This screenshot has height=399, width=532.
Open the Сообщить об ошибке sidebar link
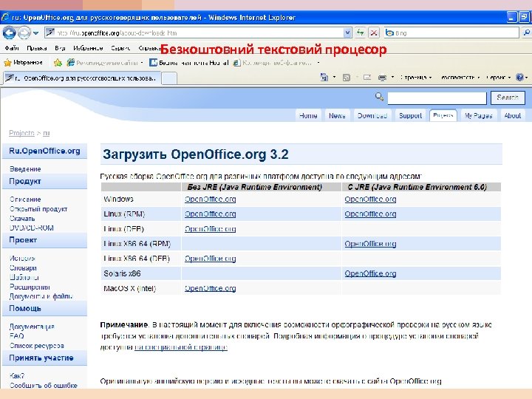point(44,386)
